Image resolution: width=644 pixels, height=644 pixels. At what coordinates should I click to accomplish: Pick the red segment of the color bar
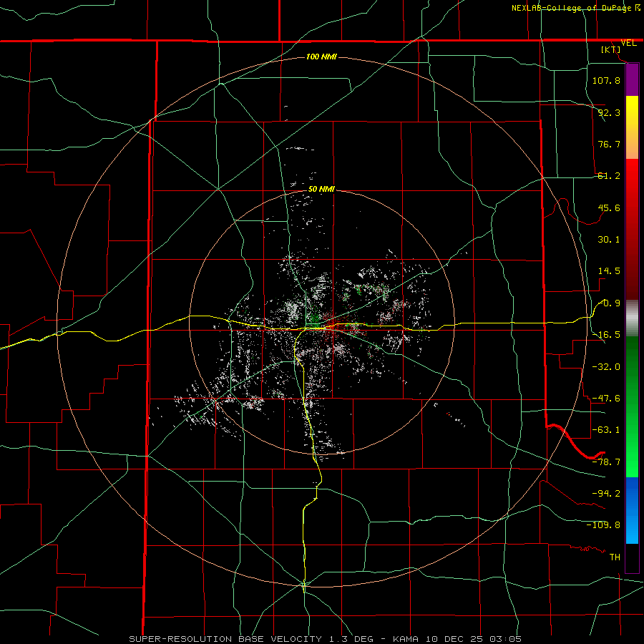(632, 229)
